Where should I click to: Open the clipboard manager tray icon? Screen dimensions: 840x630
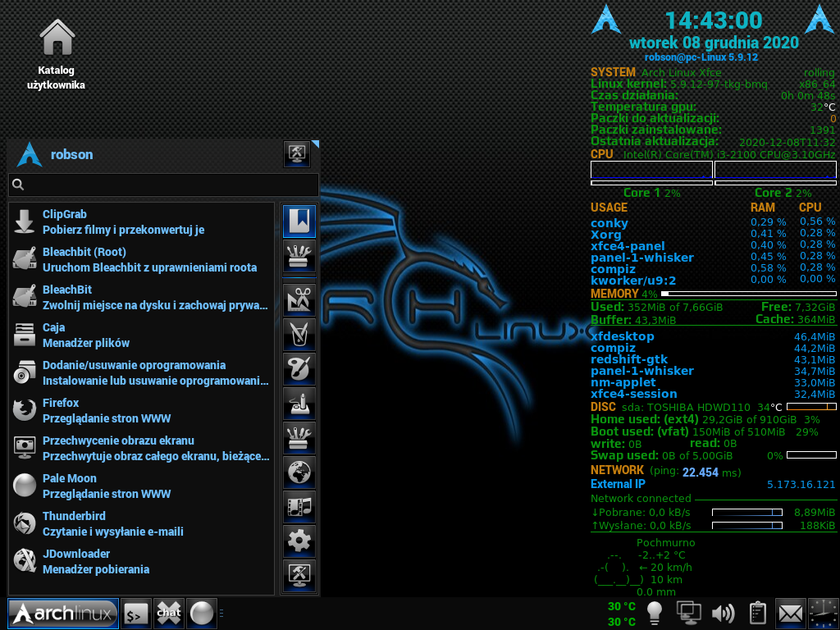pos(757,614)
